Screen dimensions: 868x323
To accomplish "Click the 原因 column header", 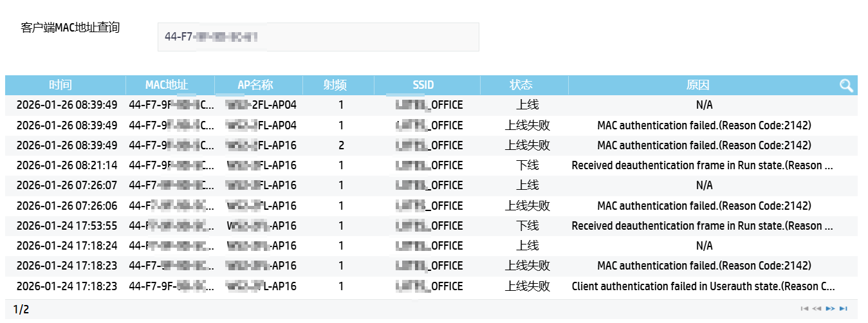I will 697,85.
